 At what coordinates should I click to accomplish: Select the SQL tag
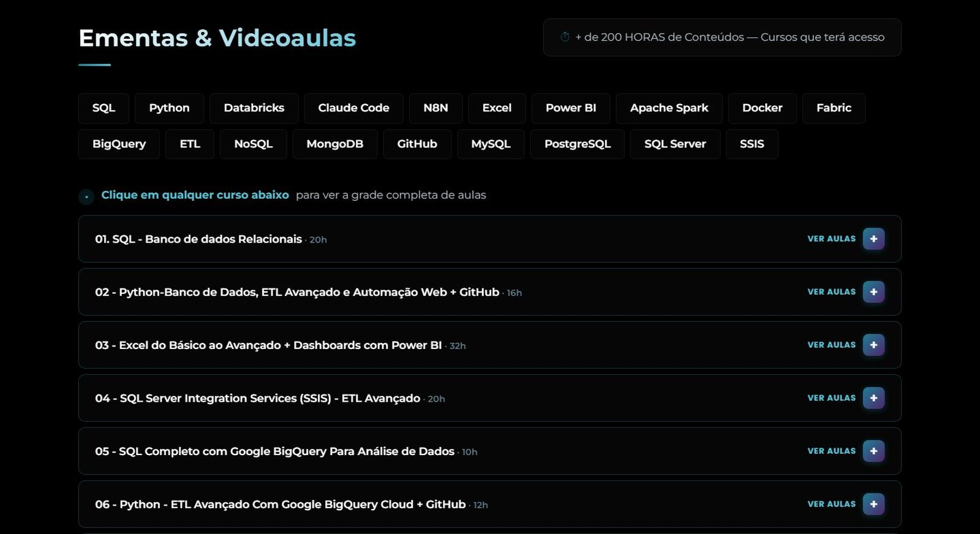pos(104,108)
